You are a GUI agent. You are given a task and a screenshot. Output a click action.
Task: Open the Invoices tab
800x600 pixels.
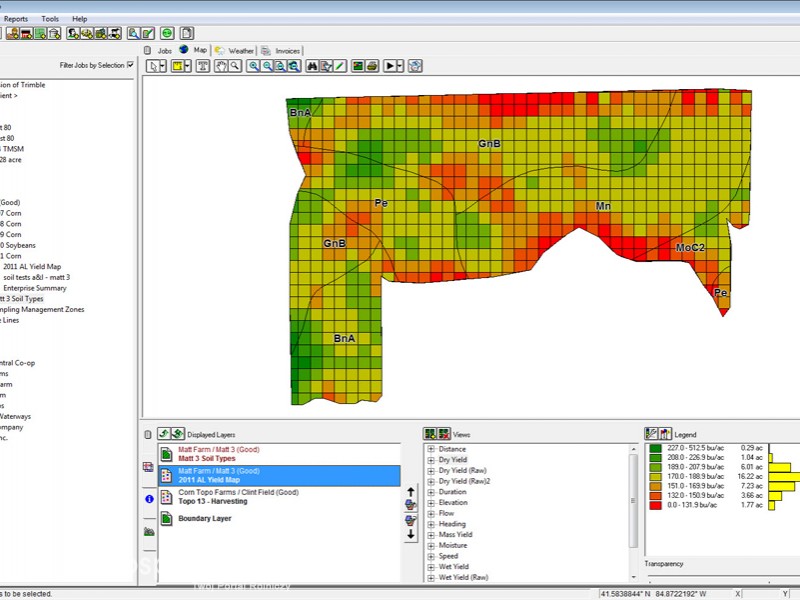287,50
